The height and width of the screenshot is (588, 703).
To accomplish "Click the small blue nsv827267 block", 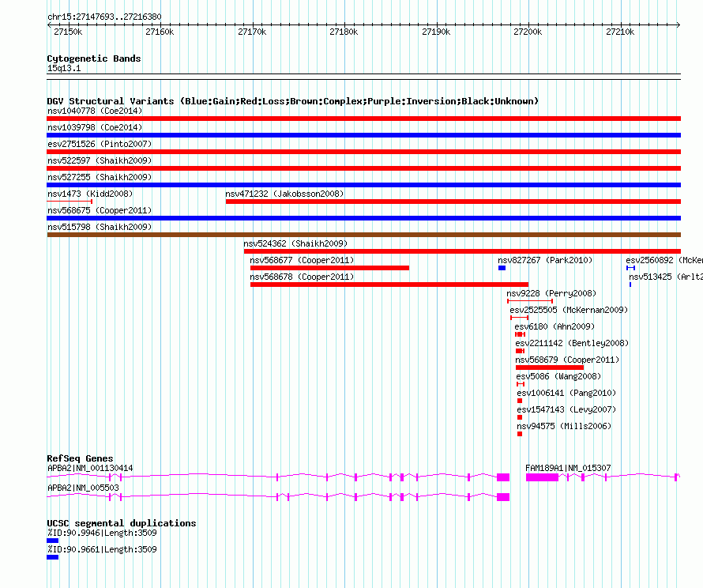I will (502, 268).
